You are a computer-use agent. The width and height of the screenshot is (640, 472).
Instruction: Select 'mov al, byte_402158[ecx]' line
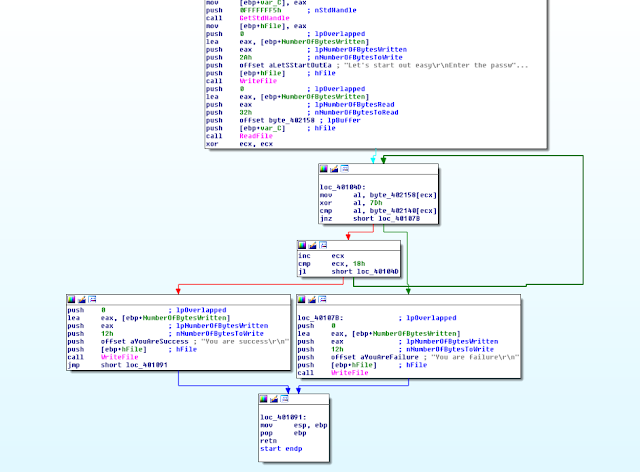[x=378, y=195]
